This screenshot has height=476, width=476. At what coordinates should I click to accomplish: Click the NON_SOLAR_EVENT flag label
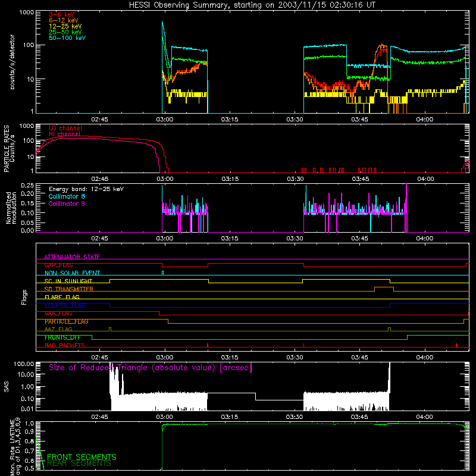tap(72, 273)
